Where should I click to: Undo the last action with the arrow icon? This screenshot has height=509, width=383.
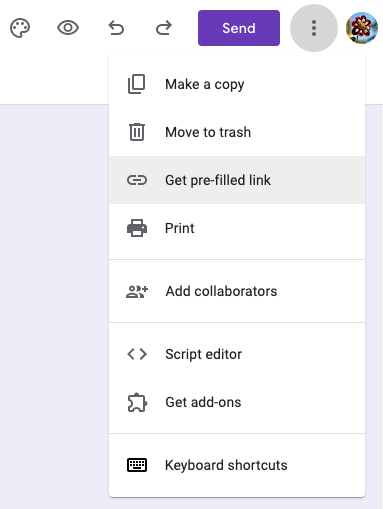coord(116,28)
